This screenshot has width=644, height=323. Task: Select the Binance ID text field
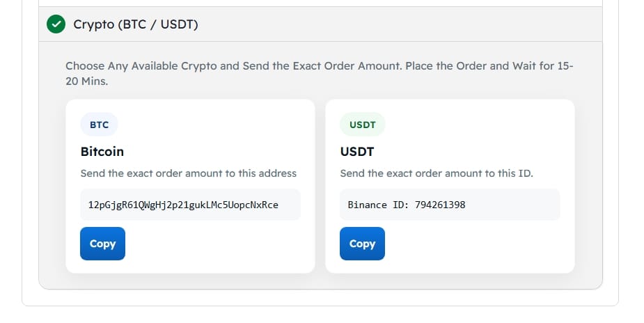coord(450,205)
